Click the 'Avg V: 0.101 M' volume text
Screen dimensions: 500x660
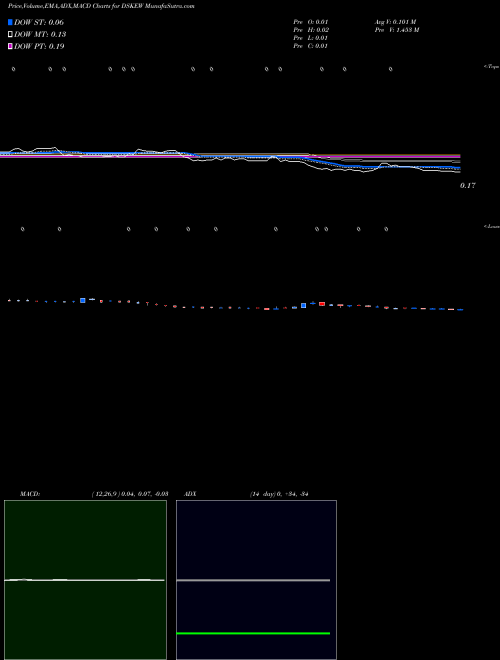(x=395, y=22)
